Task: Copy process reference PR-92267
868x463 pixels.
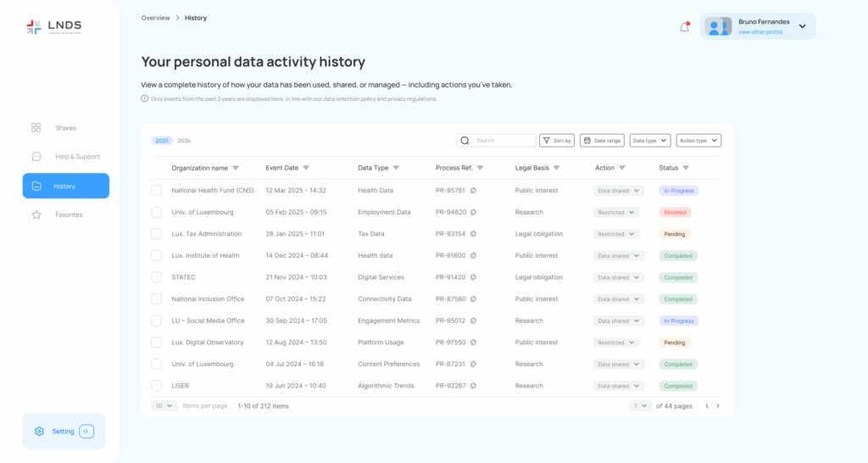Action: 473,386
